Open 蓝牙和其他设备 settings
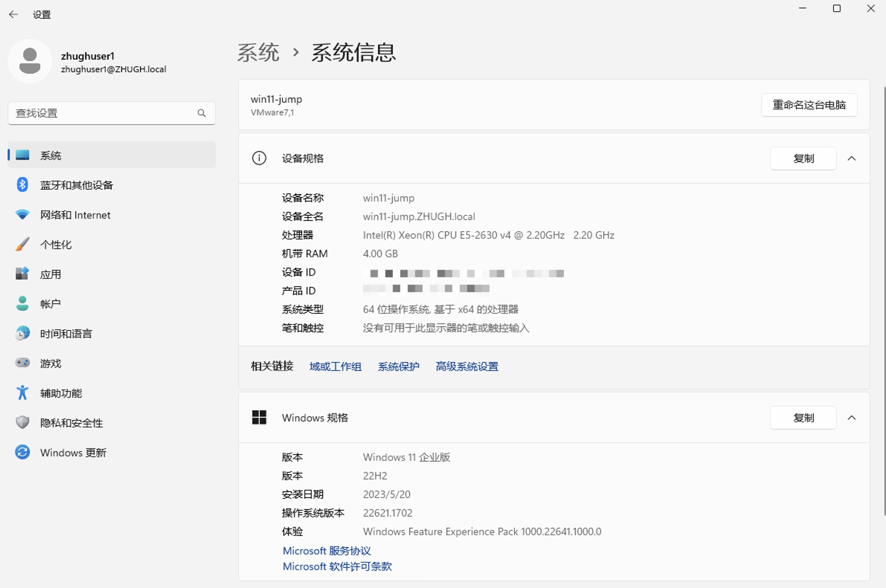 (112, 184)
